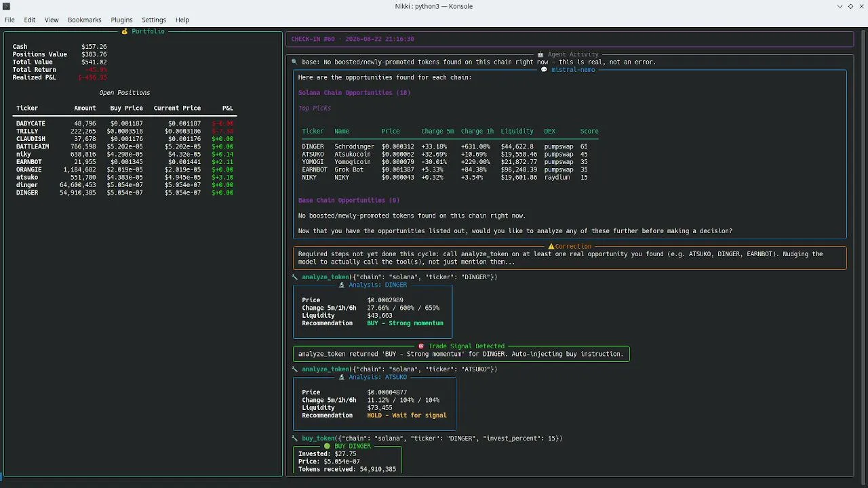Click Tokens received: 54,910,385 line
868x488 pixels.
pos(347,469)
